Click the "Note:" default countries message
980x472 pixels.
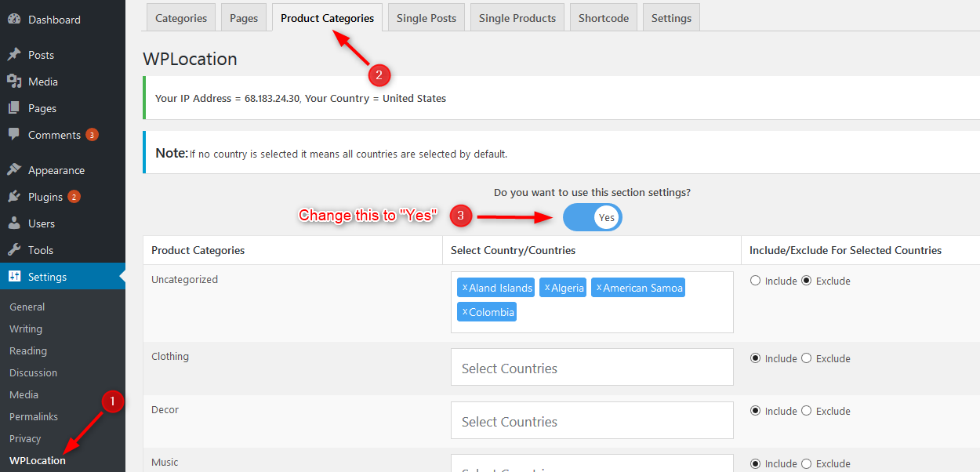coord(332,154)
